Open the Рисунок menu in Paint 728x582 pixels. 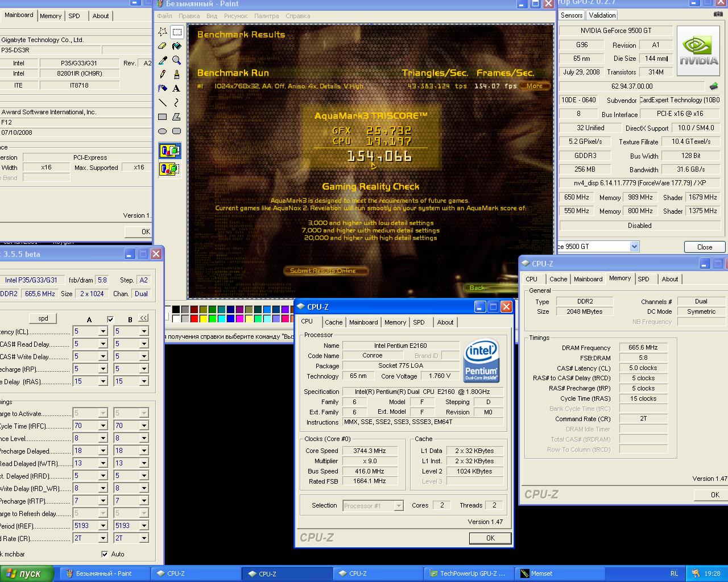pyautogui.click(x=235, y=16)
